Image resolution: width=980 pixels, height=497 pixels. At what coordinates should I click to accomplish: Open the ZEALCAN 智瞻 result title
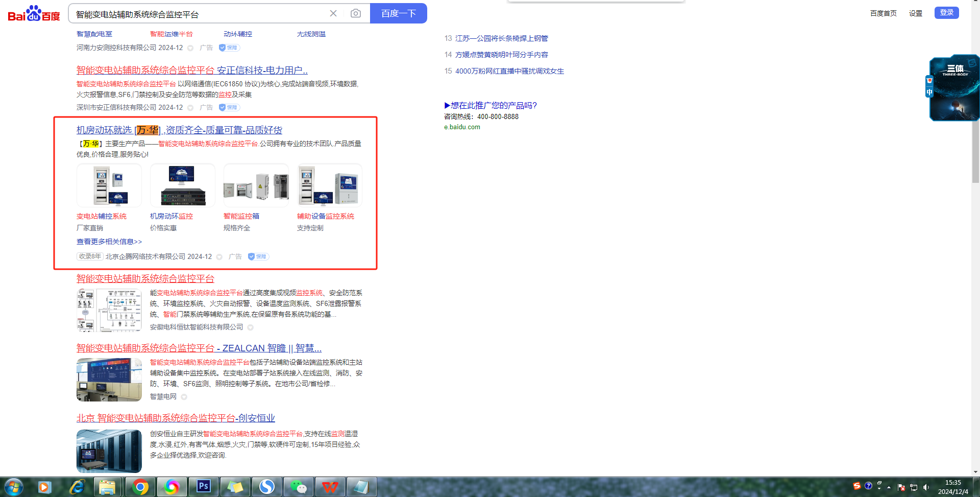(x=199, y=348)
